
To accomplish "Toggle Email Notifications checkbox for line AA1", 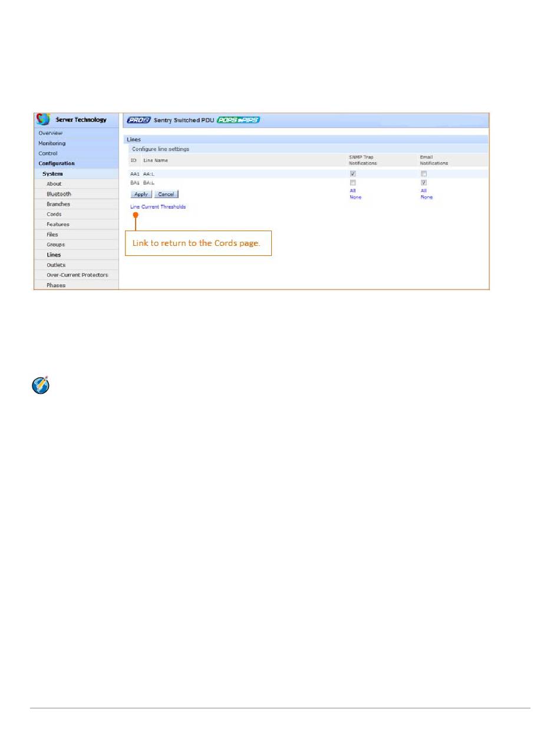I will click(423, 174).
